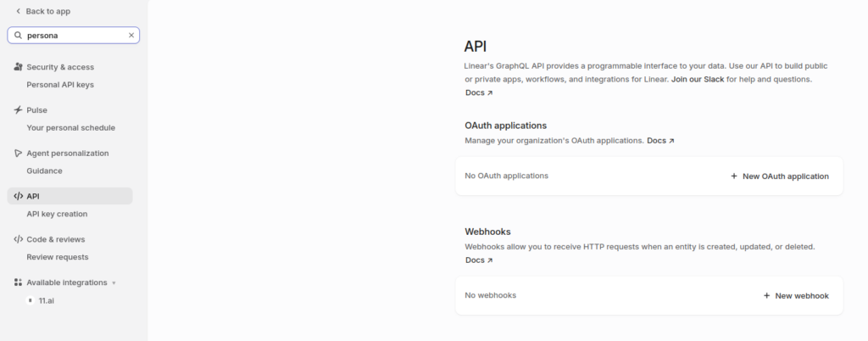Focus the settings search field containing persona
The image size is (868, 341).
point(74,36)
